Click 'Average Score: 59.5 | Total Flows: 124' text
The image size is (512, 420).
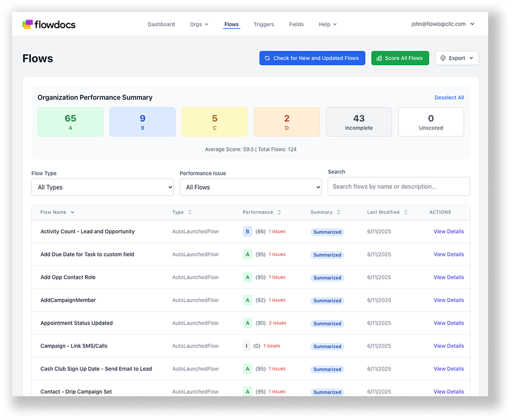pyautogui.click(x=251, y=149)
